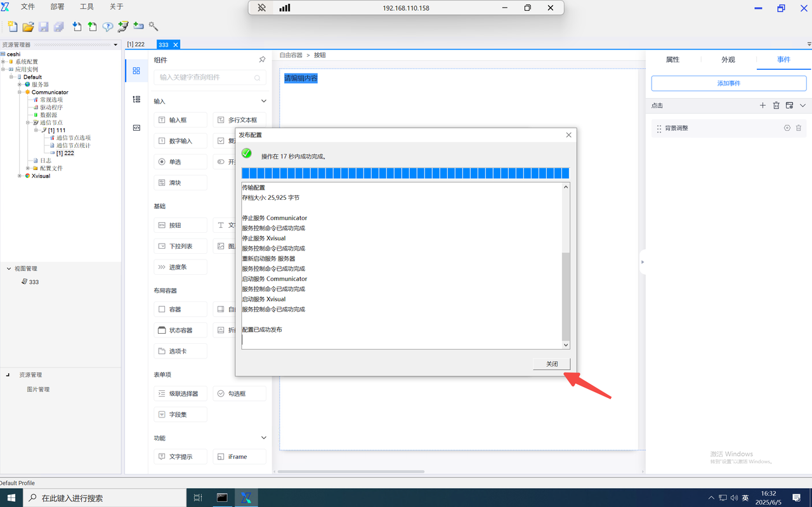Click the wrench tool toolbar icon

(x=154, y=27)
